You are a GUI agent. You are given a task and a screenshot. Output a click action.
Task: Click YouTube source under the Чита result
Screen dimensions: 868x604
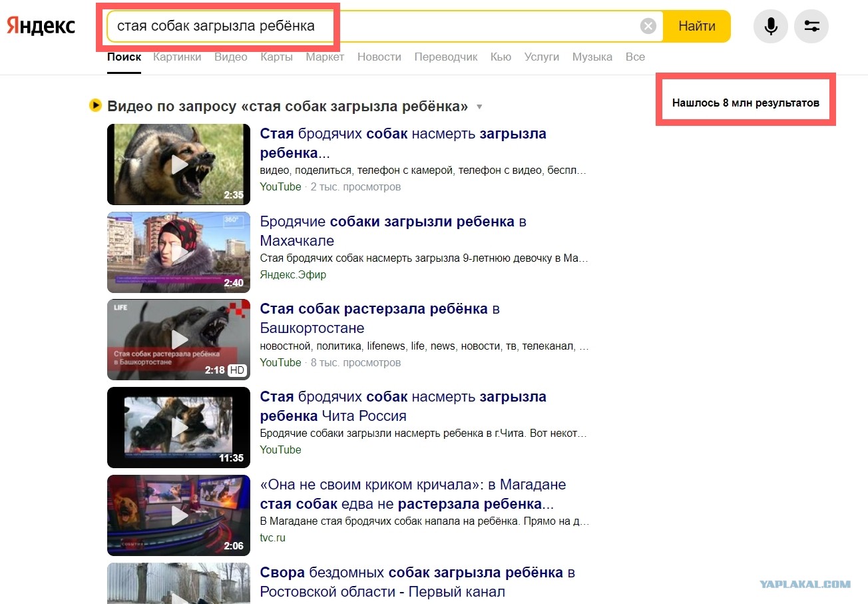pos(280,450)
